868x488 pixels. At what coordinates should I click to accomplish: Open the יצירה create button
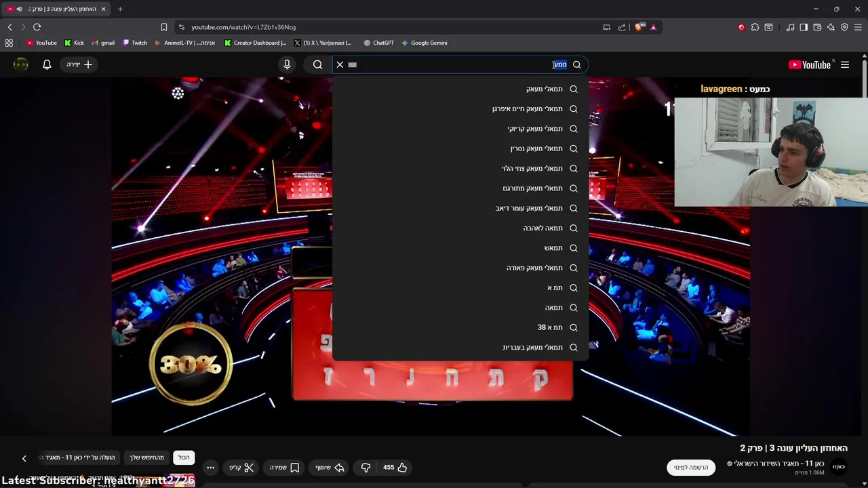pos(79,64)
